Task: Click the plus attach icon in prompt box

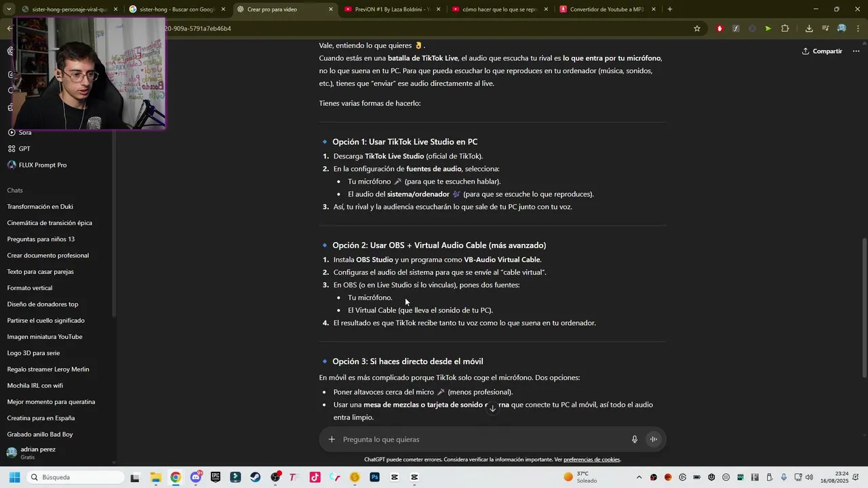Action: click(332, 439)
